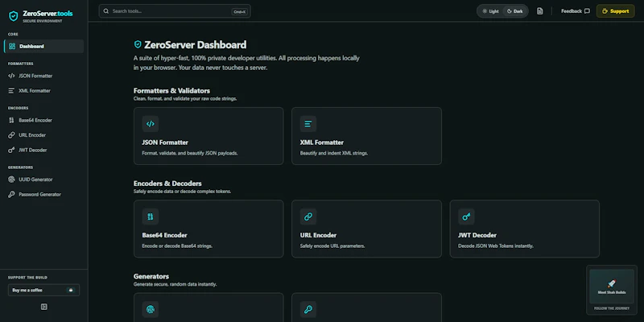Click ZeroServer.tools brand name
Viewport: 644px width, 322px height.
click(47, 14)
